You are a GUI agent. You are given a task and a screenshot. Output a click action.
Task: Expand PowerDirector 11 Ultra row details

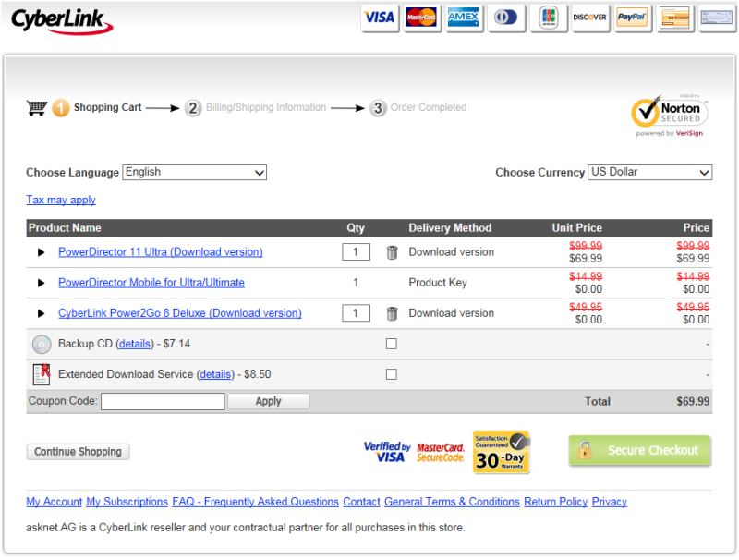coord(41,252)
